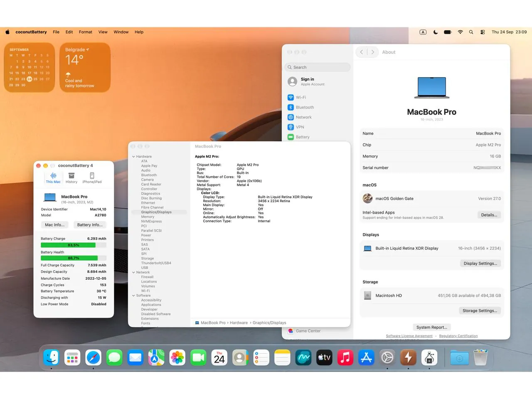Screen dimensions: 532x399
Task: Open Photos app in the Dock
Action: point(177,357)
